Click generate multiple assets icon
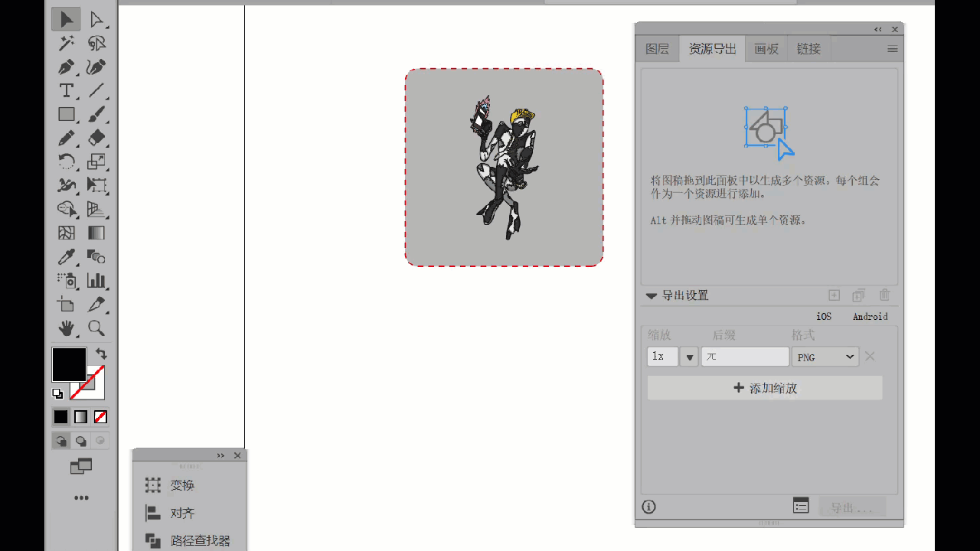Screen dimensions: 980x551 click(859, 295)
